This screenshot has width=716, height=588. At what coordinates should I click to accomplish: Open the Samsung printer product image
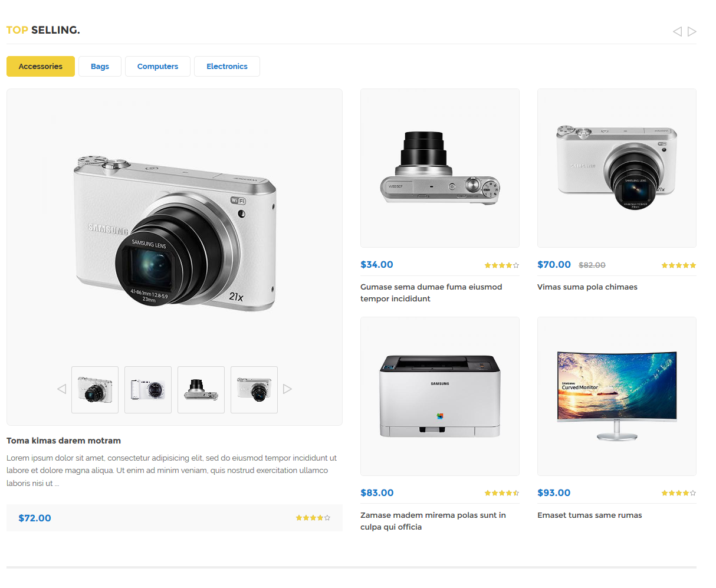(x=440, y=396)
